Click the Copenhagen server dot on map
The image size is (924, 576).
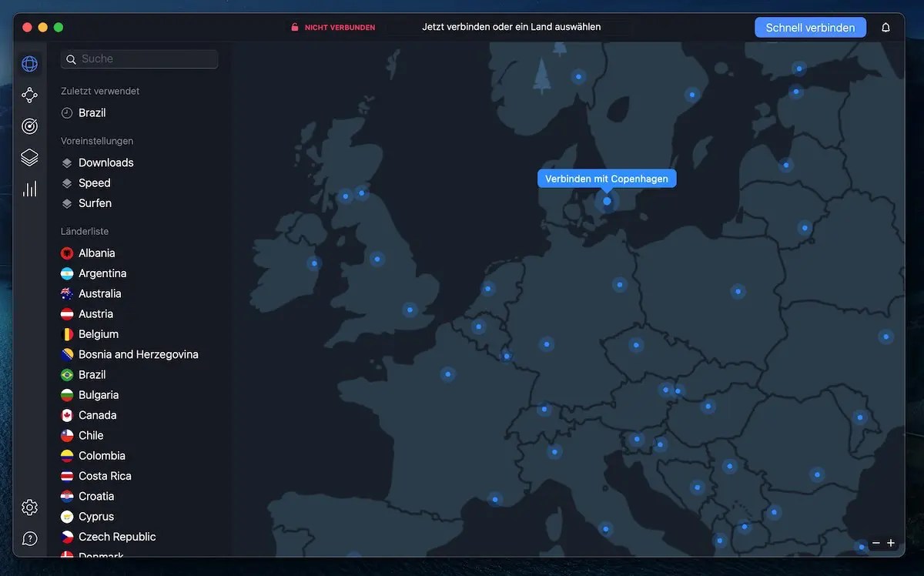click(x=607, y=201)
